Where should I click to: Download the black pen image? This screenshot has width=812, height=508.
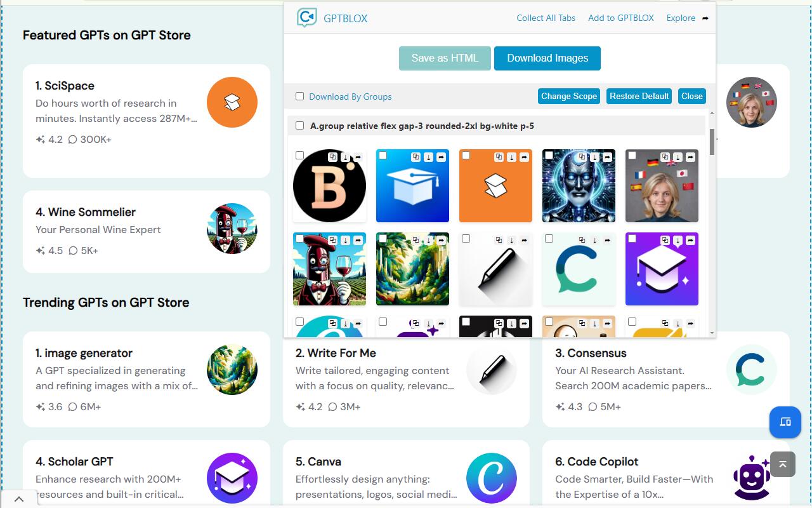point(511,240)
